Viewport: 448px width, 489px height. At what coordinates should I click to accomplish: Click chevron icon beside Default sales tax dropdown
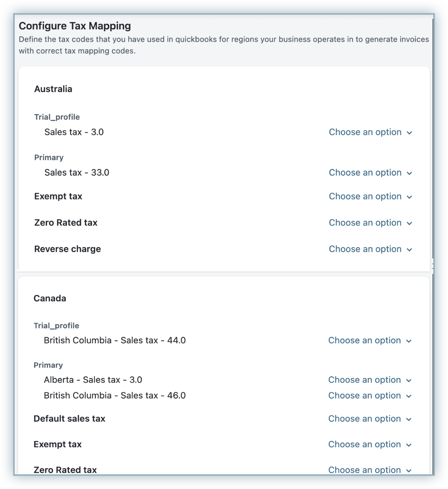[409, 420]
